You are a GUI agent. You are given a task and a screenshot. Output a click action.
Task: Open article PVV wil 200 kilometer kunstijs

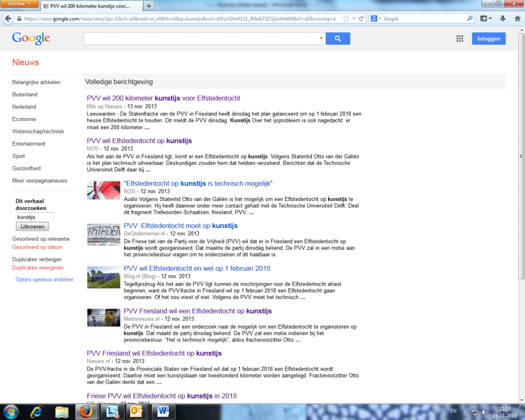point(164,98)
